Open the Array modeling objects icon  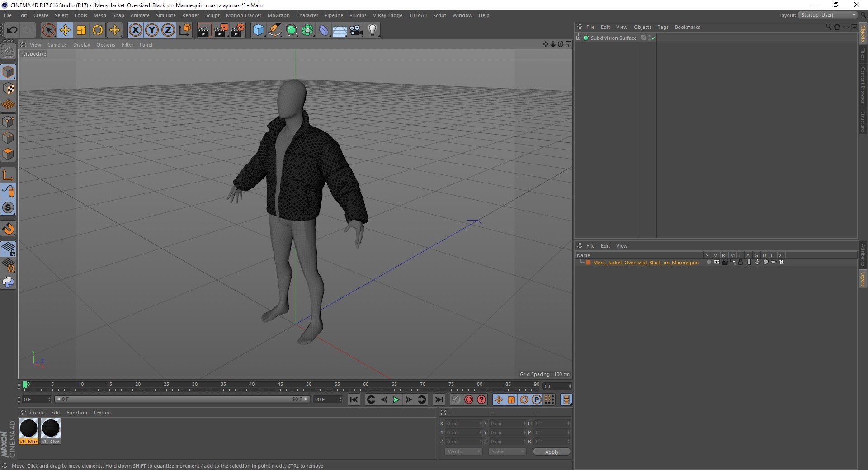pos(307,30)
